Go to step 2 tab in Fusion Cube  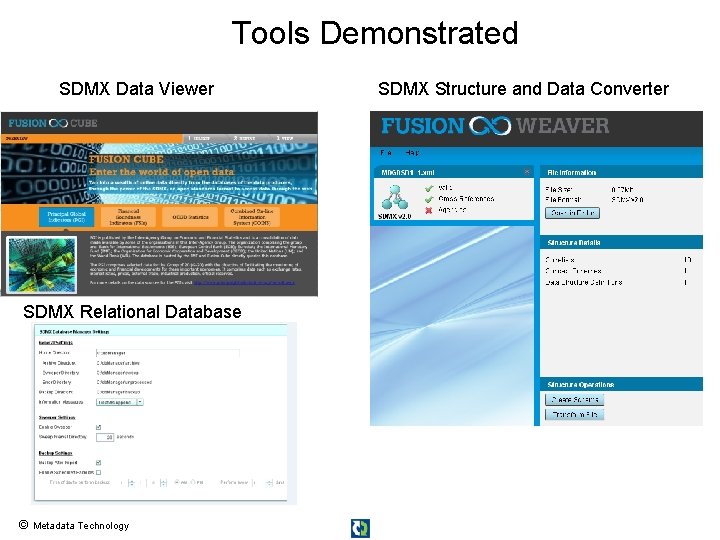pyautogui.click(x=243, y=138)
